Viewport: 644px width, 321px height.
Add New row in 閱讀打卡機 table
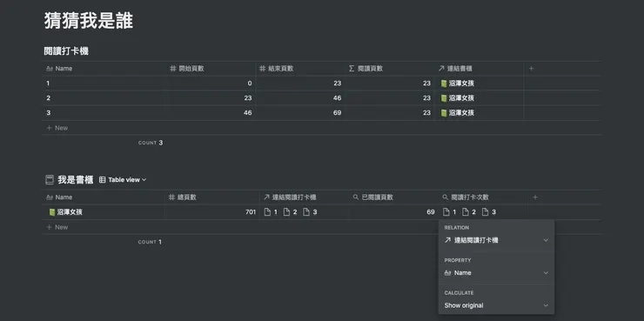coord(57,128)
